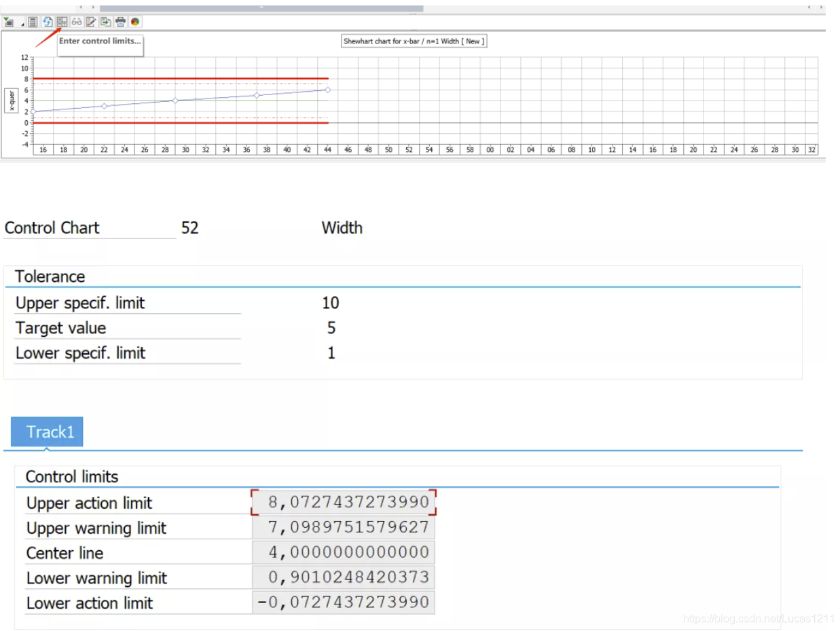Viewport: 840px width, 631px height.
Task: Click the Lower warning limit value field
Action: (x=344, y=577)
